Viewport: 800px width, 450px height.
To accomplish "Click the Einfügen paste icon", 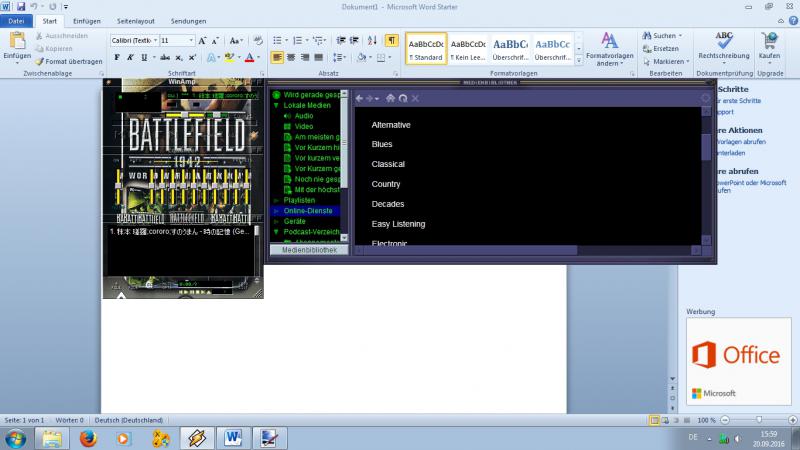I will tap(17, 41).
